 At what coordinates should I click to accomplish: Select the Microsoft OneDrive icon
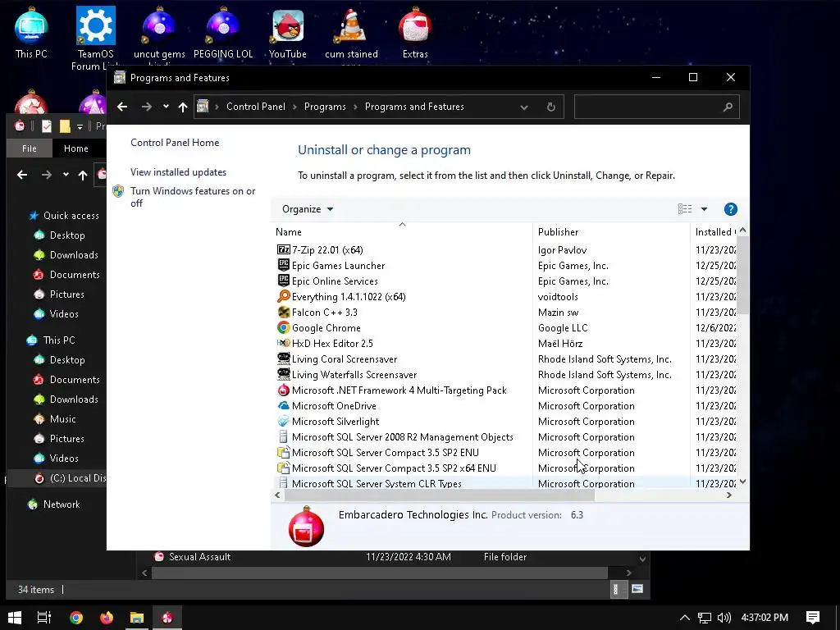pos(283,405)
